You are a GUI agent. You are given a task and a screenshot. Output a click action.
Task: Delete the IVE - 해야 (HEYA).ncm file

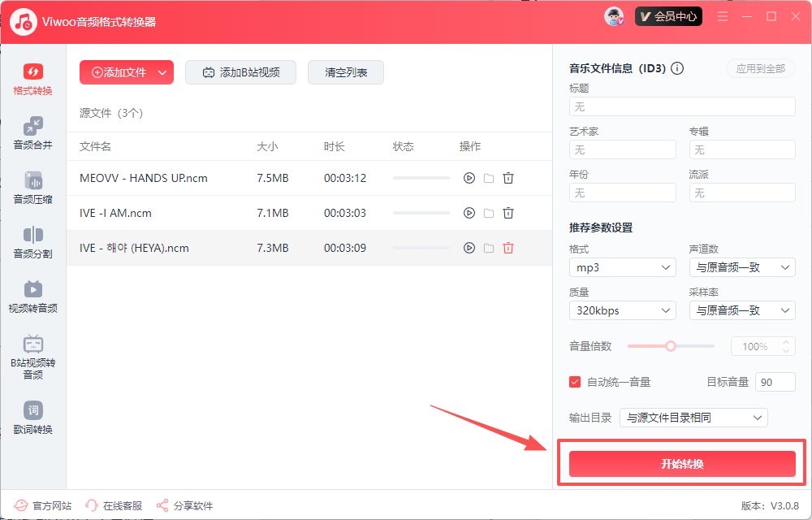click(x=508, y=248)
